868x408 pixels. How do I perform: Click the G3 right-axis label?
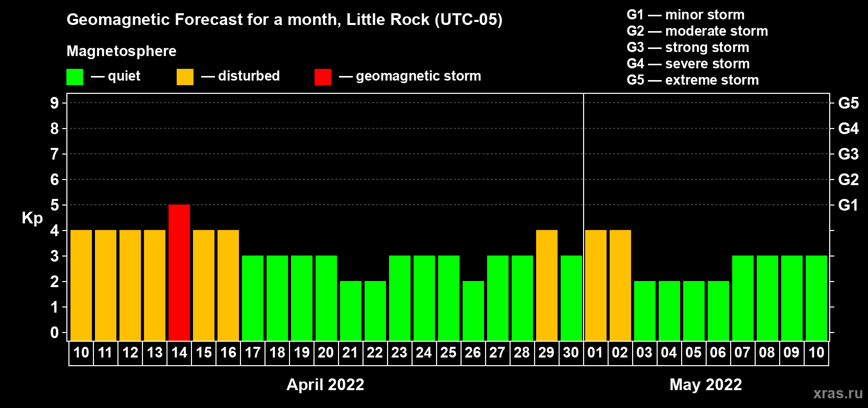click(849, 154)
